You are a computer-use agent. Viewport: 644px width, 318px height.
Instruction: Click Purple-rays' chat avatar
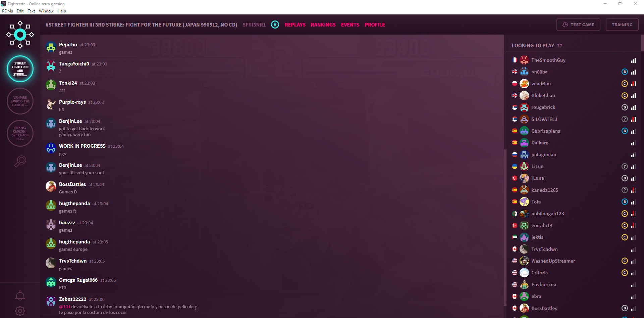[x=51, y=104]
